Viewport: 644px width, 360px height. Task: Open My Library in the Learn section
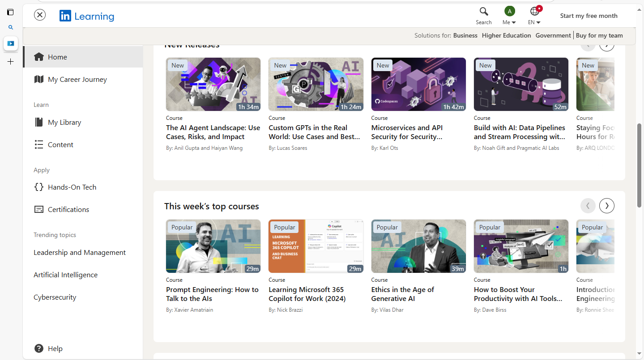64,122
